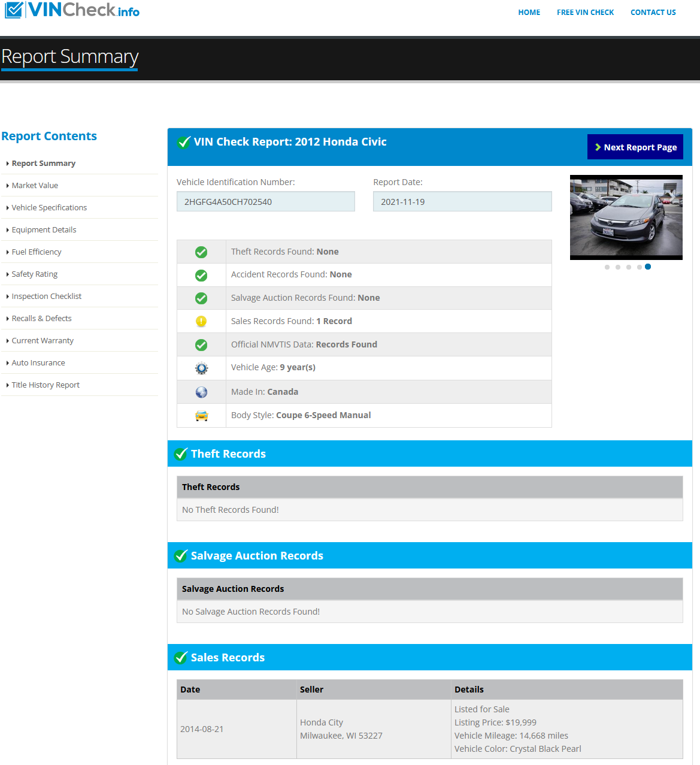The width and height of the screenshot is (700, 765).
Task: Open Current Warranty section
Action: 43,340
